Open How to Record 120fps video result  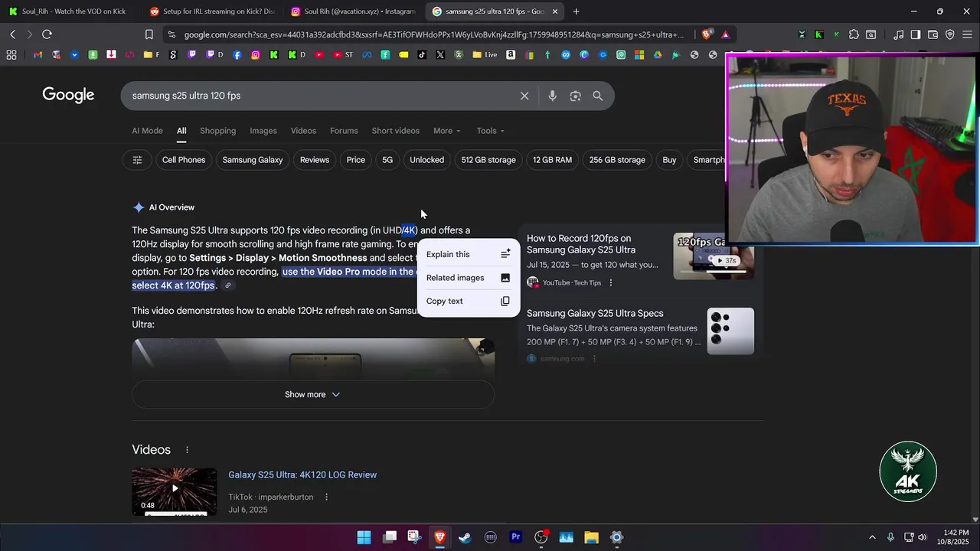[580, 244]
